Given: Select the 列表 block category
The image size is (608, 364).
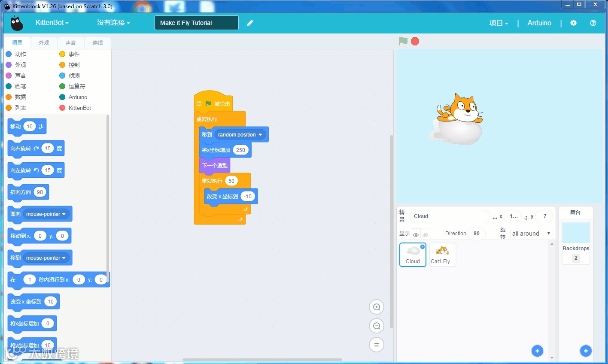Looking at the screenshot, I should [16, 108].
